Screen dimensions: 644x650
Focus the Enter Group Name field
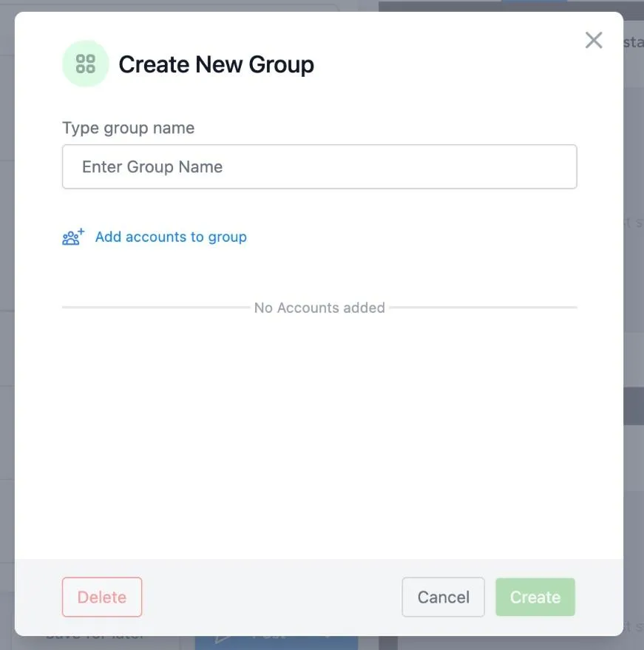click(319, 166)
